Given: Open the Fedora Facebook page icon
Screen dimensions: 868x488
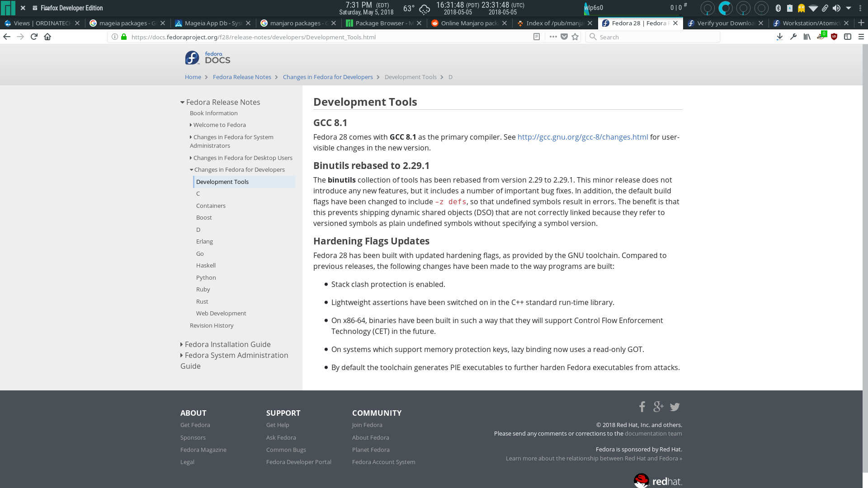Looking at the screenshot, I should coord(642,407).
